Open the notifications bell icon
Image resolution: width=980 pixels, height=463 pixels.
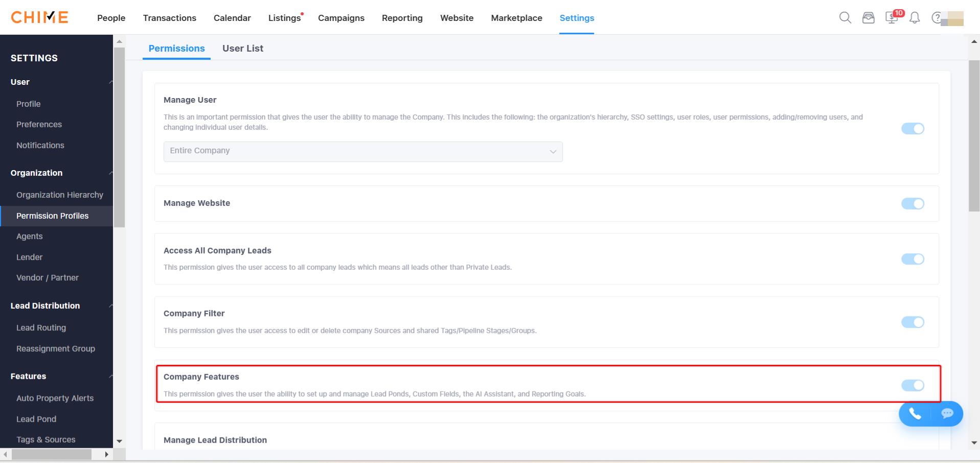915,18
